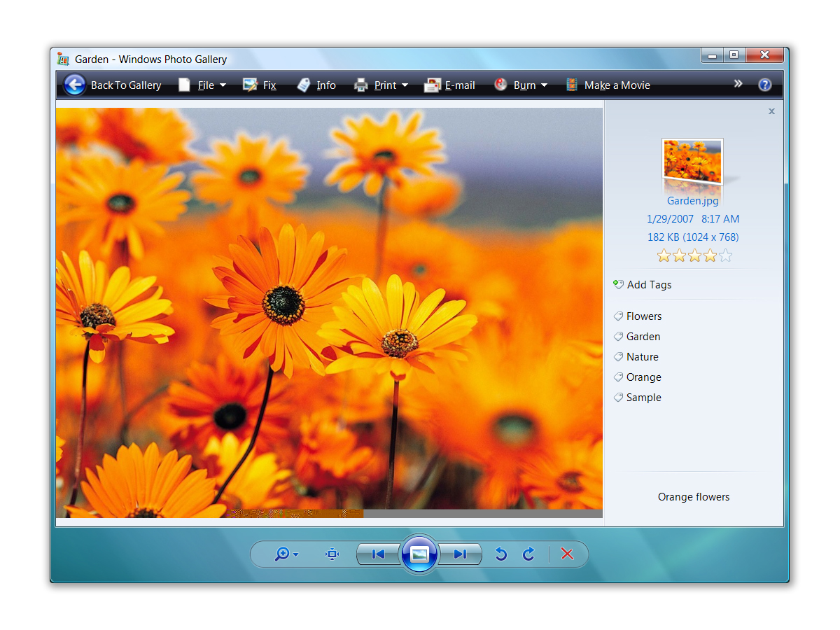
Task: Click the blue Help question mark icon
Action: point(764,85)
